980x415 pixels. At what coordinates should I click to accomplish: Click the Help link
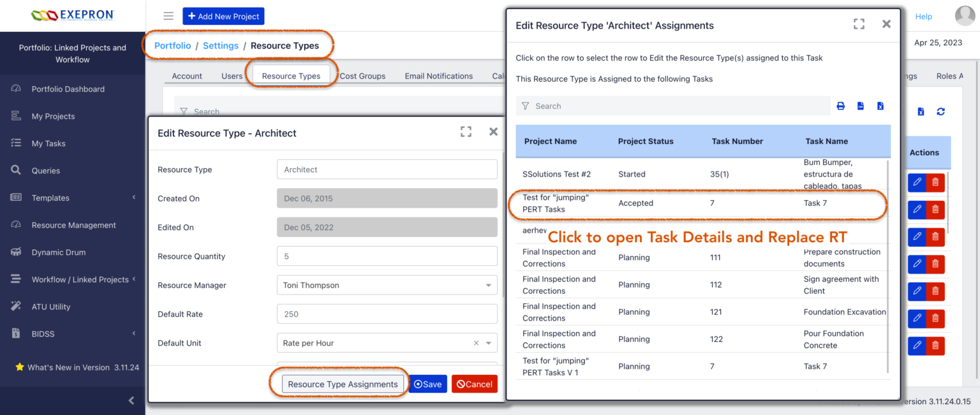pos(924,17)
